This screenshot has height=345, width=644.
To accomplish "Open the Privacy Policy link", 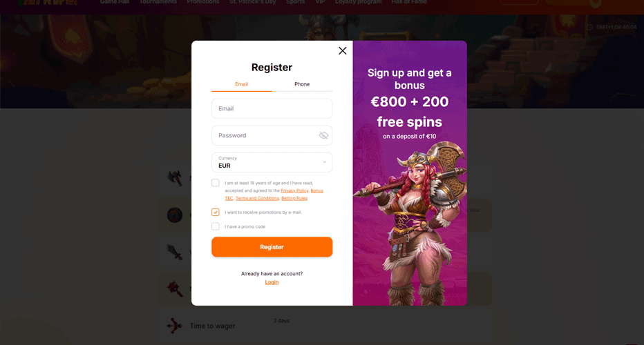I will coord(294,190).
